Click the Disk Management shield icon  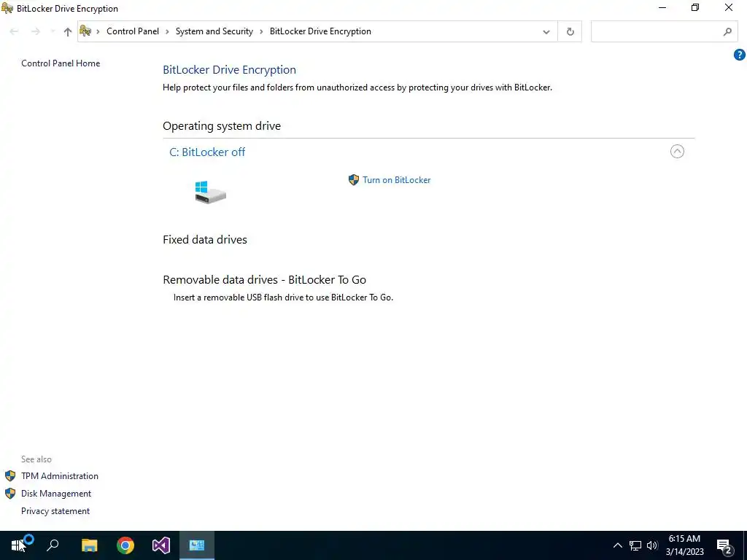pos(10,494)
